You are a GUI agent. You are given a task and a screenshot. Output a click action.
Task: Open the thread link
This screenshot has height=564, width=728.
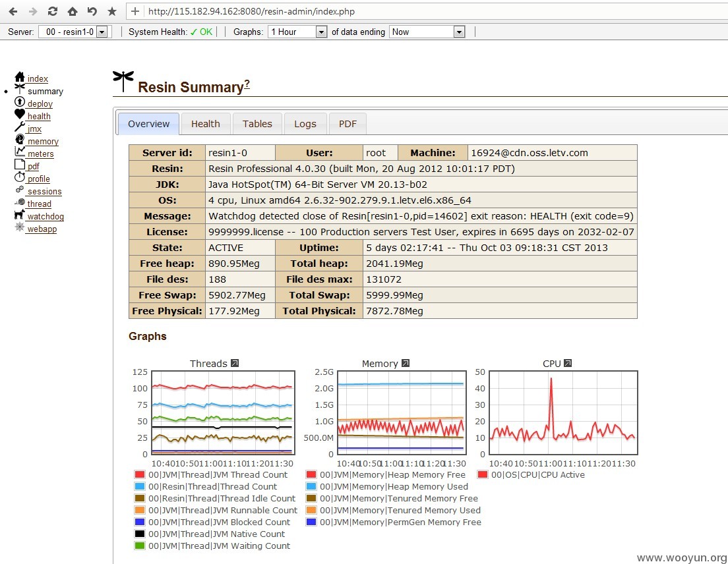click(40, 204)
